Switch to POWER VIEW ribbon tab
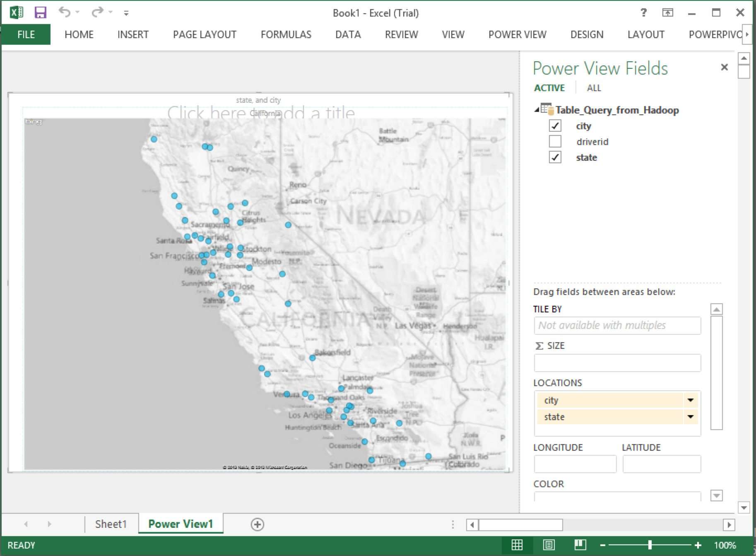Viewport: 756px width, 556px height. pyautogui.click(x=518, y=34)
